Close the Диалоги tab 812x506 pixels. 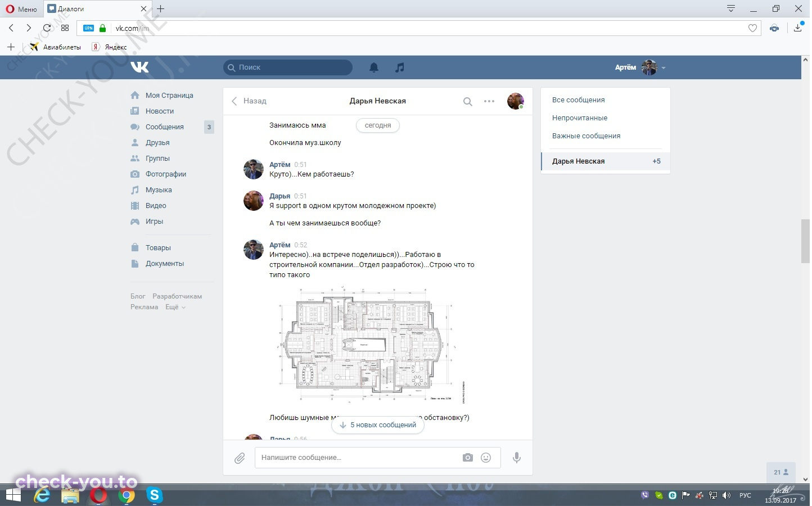click(143, 9)
